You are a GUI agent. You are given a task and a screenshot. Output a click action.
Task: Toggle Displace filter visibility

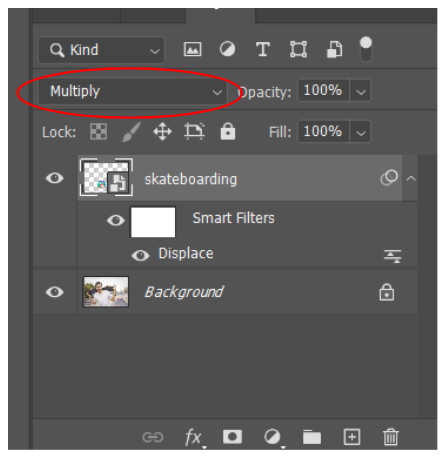click(x=140, y=256)
